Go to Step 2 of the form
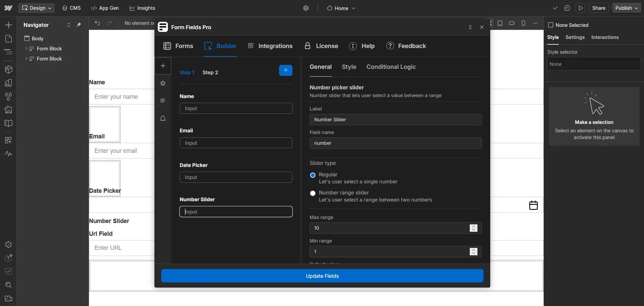 pyautogui.click(x=210, y=73)
